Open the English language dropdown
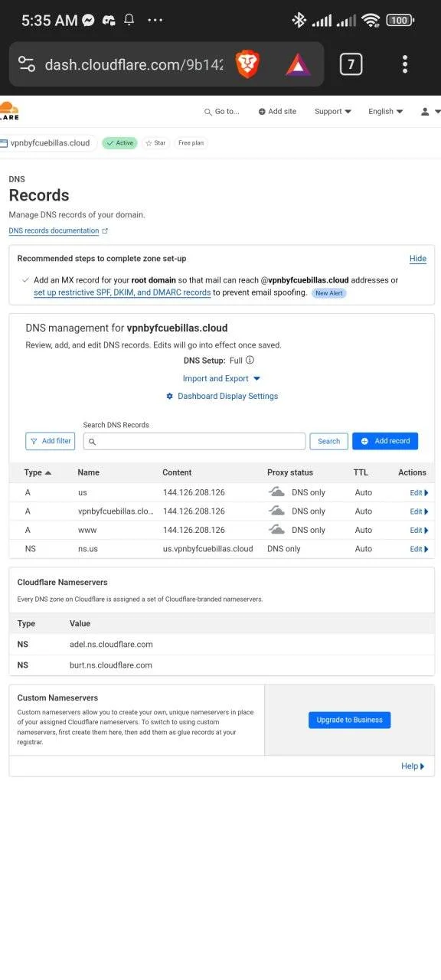 tap(386, 112)
